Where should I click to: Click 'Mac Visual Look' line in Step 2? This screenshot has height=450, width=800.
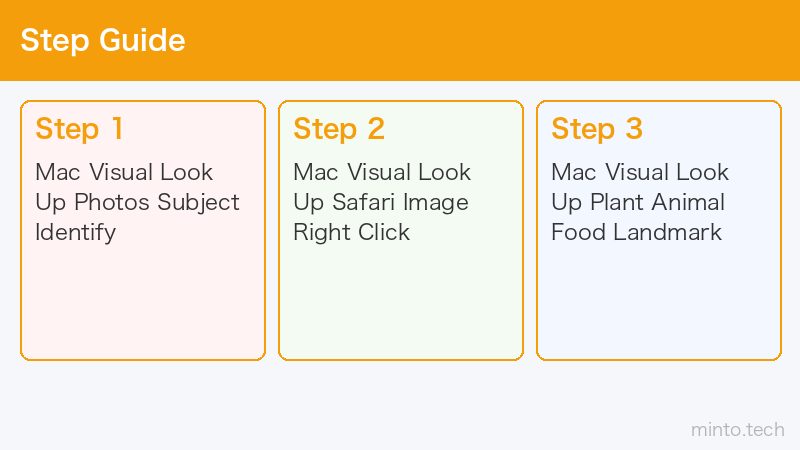[382, 172]
